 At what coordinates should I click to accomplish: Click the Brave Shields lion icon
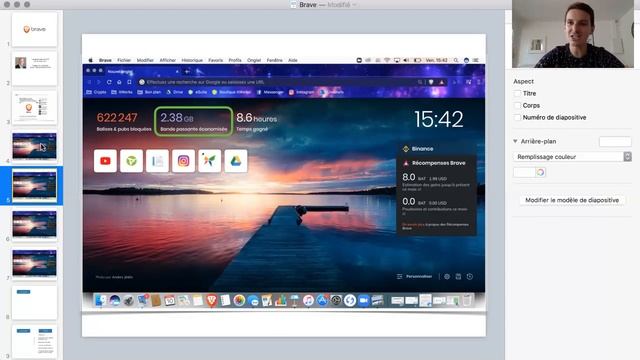[431, 82]
